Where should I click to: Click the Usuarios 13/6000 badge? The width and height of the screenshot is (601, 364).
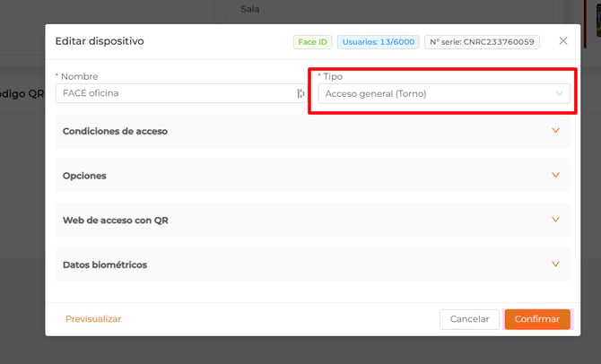pos(378,41)
